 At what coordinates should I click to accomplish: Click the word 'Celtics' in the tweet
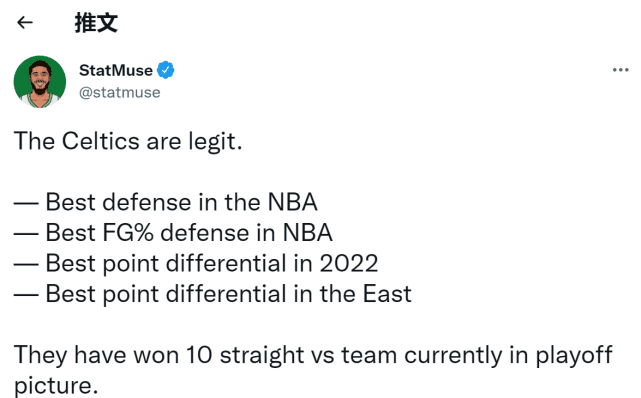coord(101,141)
